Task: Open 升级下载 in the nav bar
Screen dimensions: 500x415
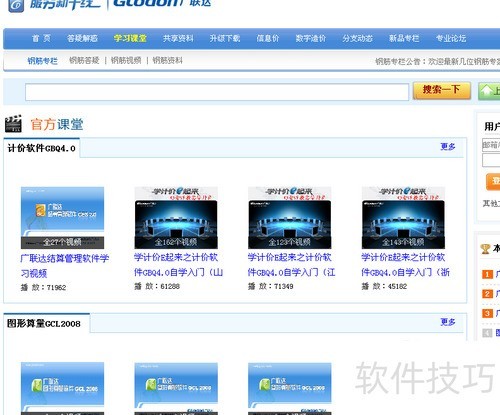Action: click(x=225, y=38)
